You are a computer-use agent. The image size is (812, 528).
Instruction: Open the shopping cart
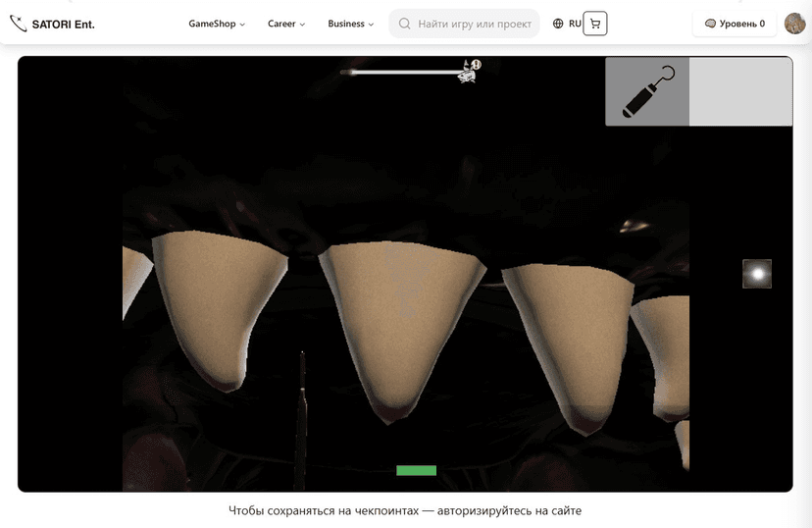click(595, 24)
